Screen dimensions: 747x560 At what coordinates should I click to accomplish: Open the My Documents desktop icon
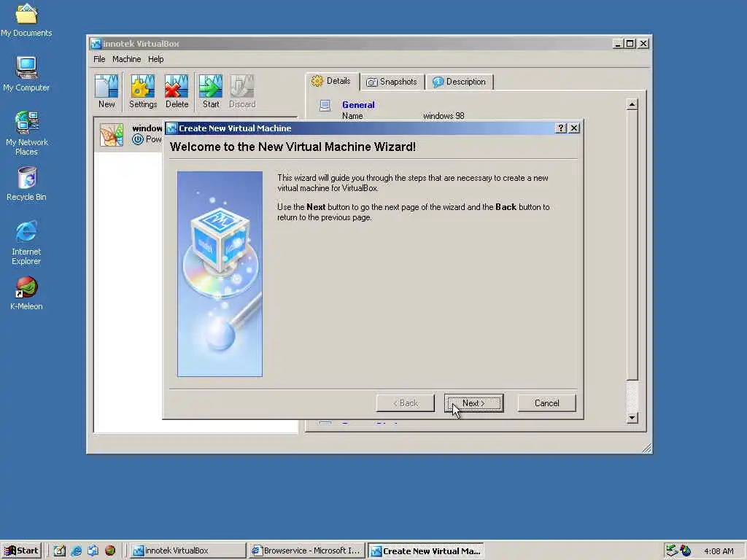click(26, 20)
